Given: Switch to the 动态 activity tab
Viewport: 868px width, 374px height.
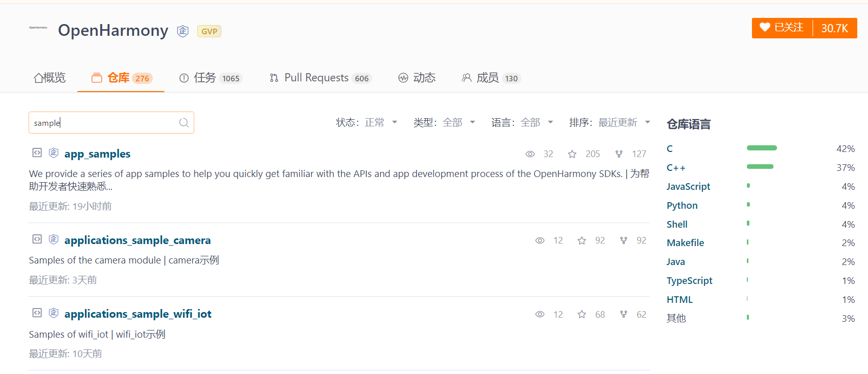Looking at the screenshot, I should pyautogui.click(x=417, y=78).
